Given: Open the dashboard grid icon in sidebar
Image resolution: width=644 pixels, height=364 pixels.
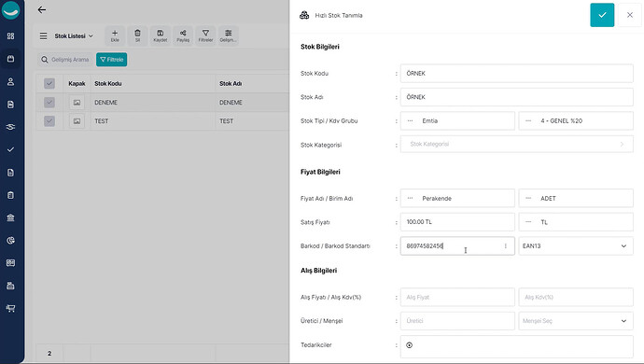Looking at the screenshot, I should [x=10, y=36].
